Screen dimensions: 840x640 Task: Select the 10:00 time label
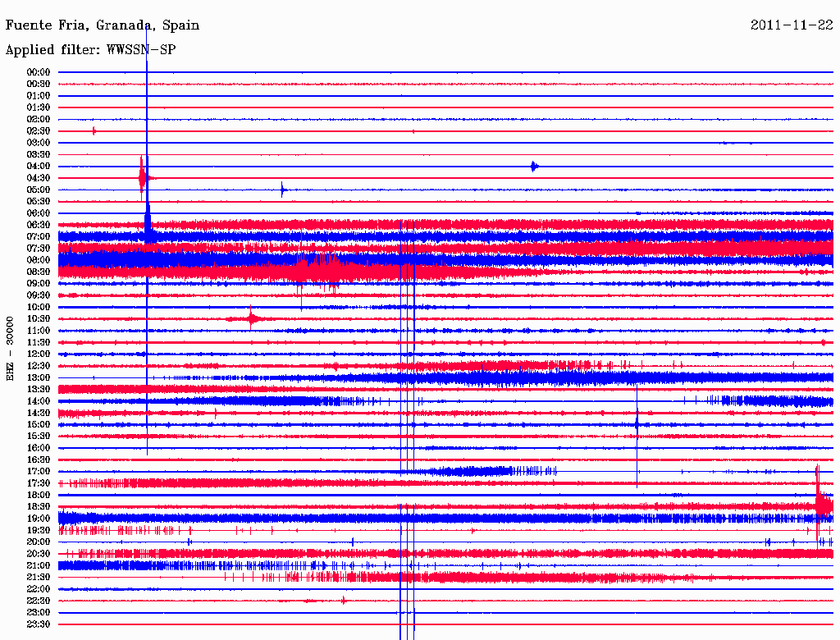click(x=39, y=307)
